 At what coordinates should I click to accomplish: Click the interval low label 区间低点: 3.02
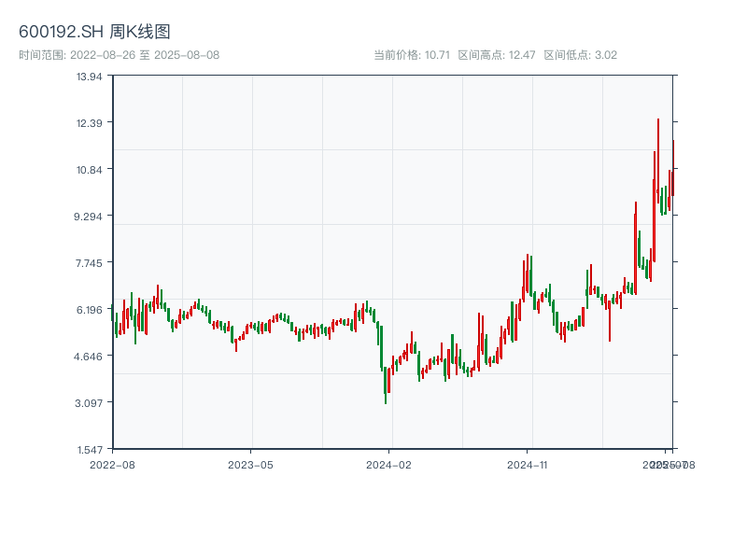[580, 55]
